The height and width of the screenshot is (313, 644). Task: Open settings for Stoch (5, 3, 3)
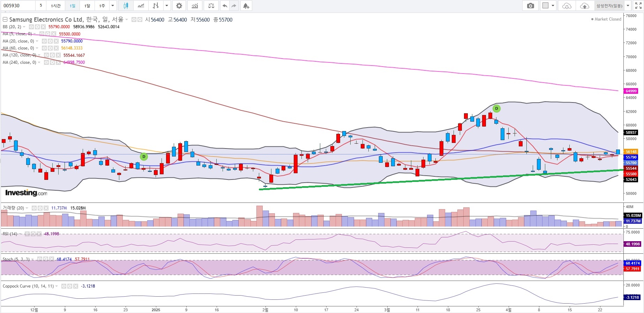[46, 259]
